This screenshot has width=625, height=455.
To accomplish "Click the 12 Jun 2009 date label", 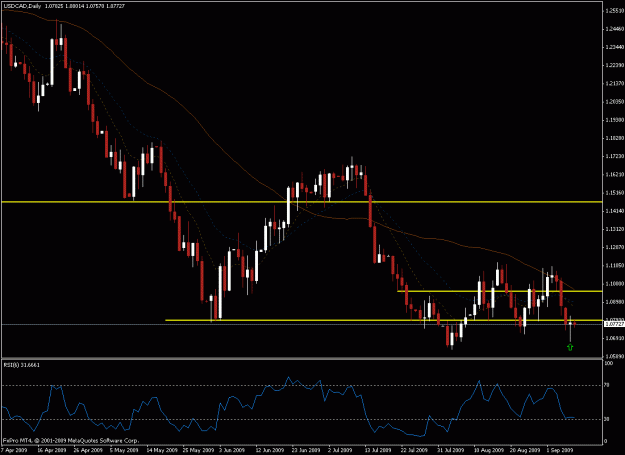I will [x=270, y=450].
